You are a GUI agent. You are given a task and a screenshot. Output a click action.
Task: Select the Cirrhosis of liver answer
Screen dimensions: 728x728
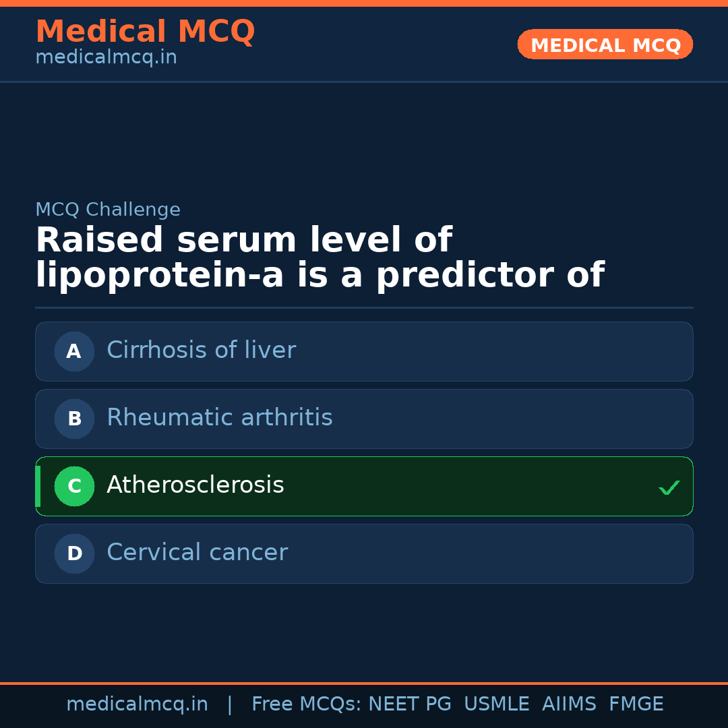coord(201,351)
